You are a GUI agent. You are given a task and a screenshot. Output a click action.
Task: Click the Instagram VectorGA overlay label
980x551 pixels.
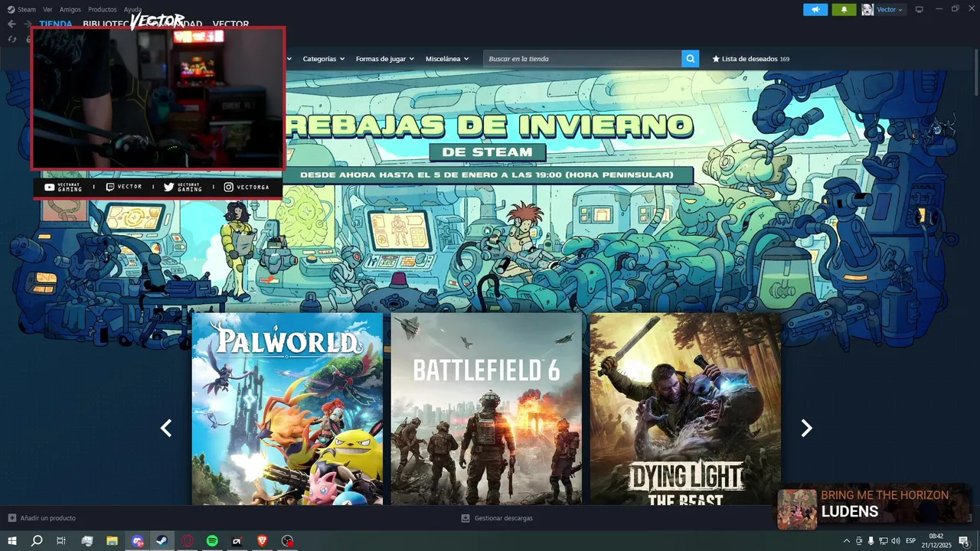coord(247,187)
